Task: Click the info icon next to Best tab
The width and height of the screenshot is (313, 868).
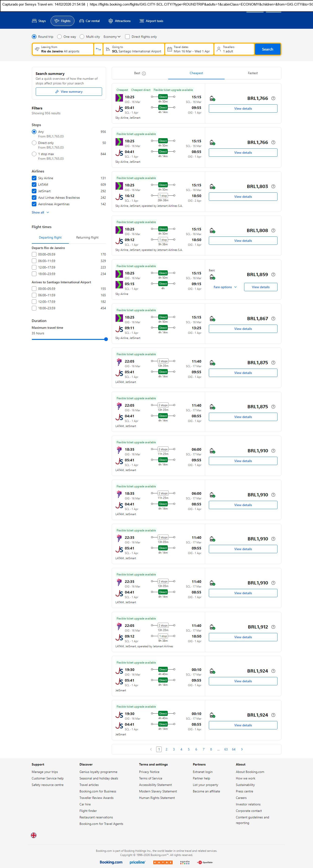Action: (x=144, y=73)
